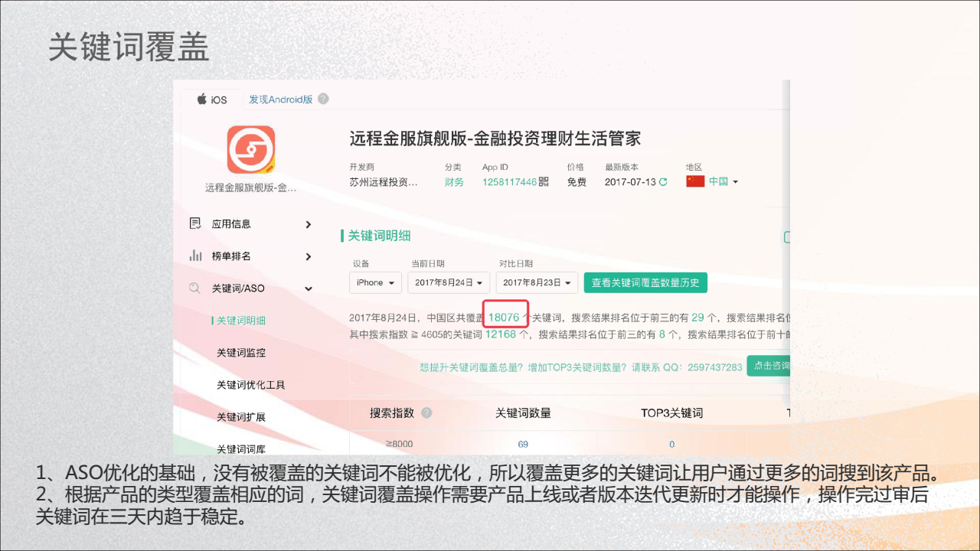Open 关键词监控 in the sidebar
The height and width of the screenshot is (551, 980).
pyautogui.click(x=240, y=353)
